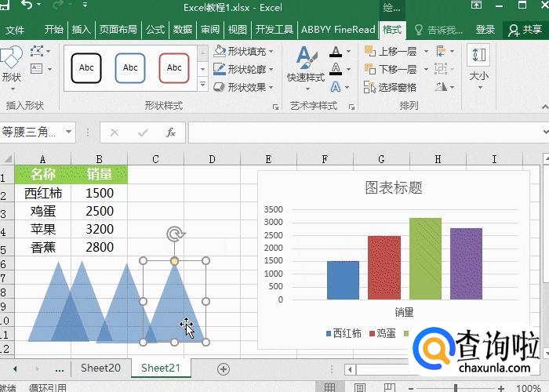Viewport: 549px width, 392px height.
Task: Click the 登录 sign-in button
Action: tap(485, 30)
